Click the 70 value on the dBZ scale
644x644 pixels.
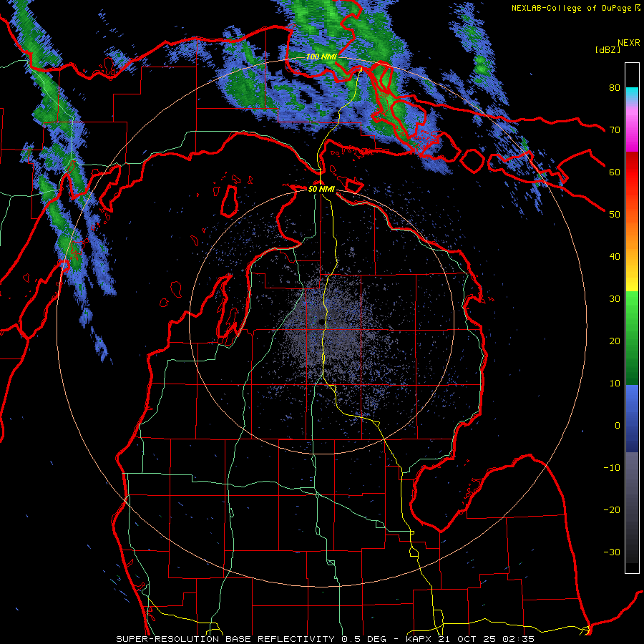[x=615, y=130]
